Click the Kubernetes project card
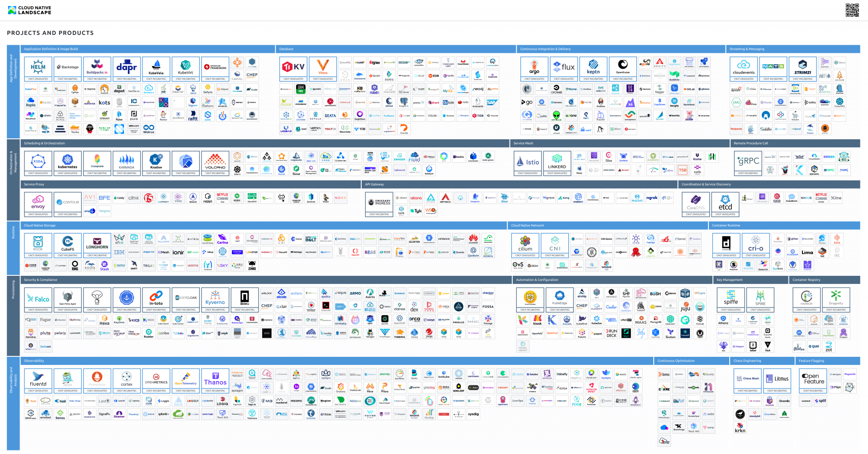 pos(67,163)
